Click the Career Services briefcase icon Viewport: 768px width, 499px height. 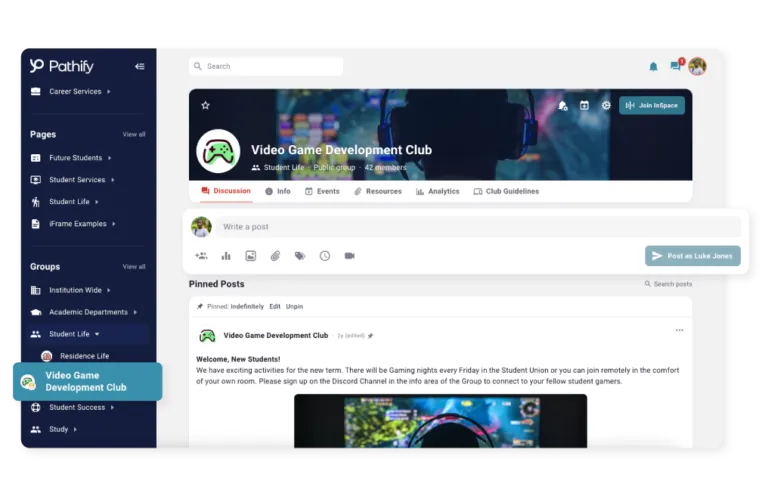point(36,91)
